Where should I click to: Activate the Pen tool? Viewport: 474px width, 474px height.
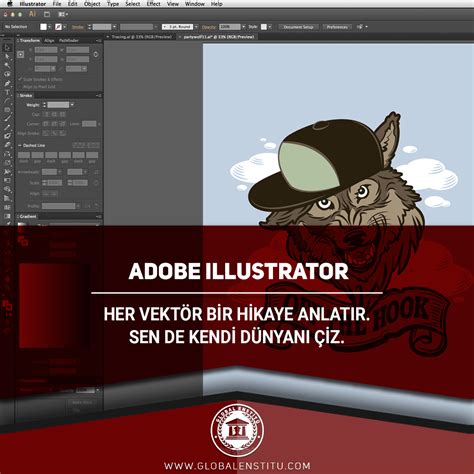(x=7, y=83)
